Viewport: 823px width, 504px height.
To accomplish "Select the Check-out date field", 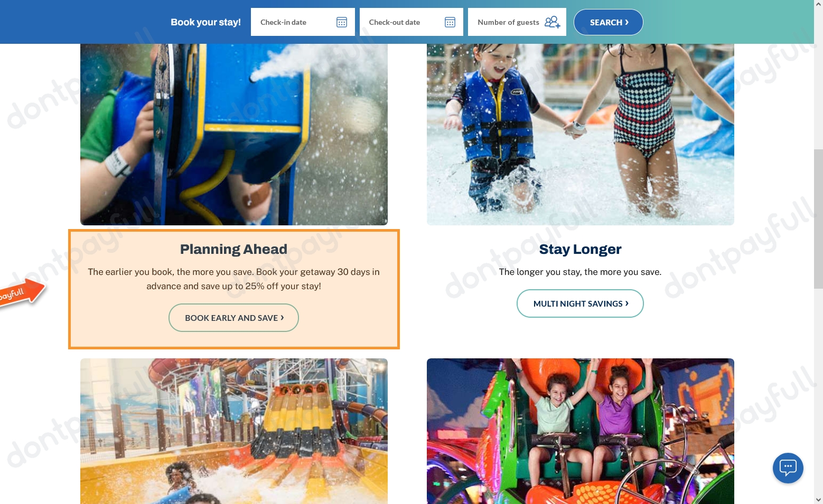I will [x=411, y=22].
